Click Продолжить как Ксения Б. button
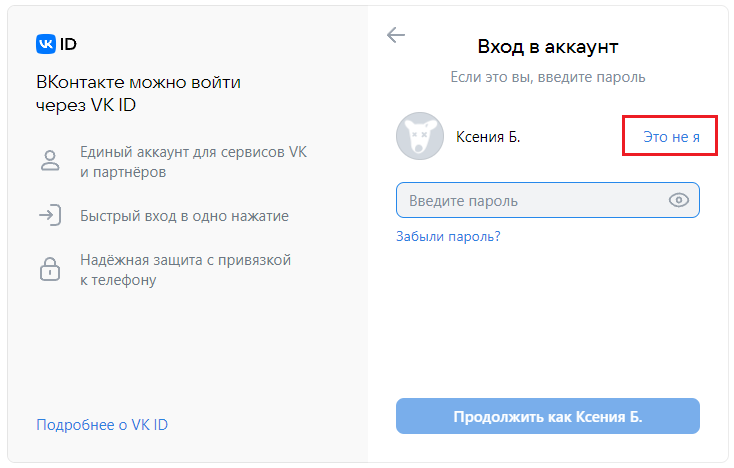 click(548, 416)
